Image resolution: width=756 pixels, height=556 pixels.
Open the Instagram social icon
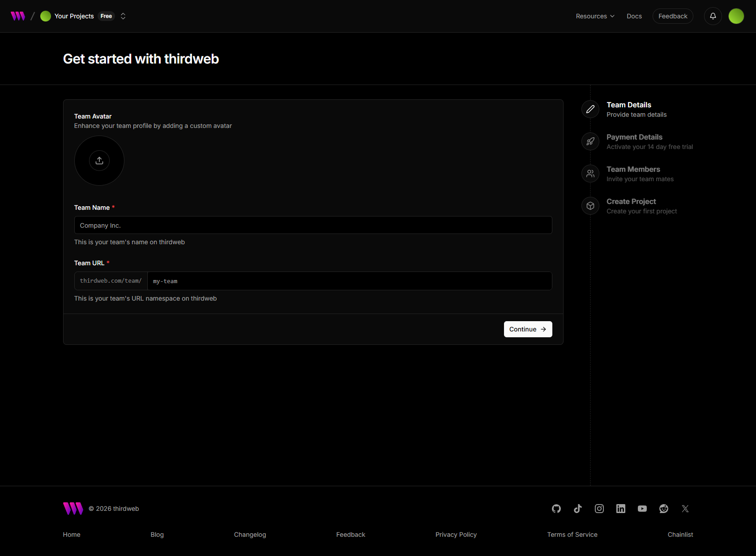(x=599, y=509)
